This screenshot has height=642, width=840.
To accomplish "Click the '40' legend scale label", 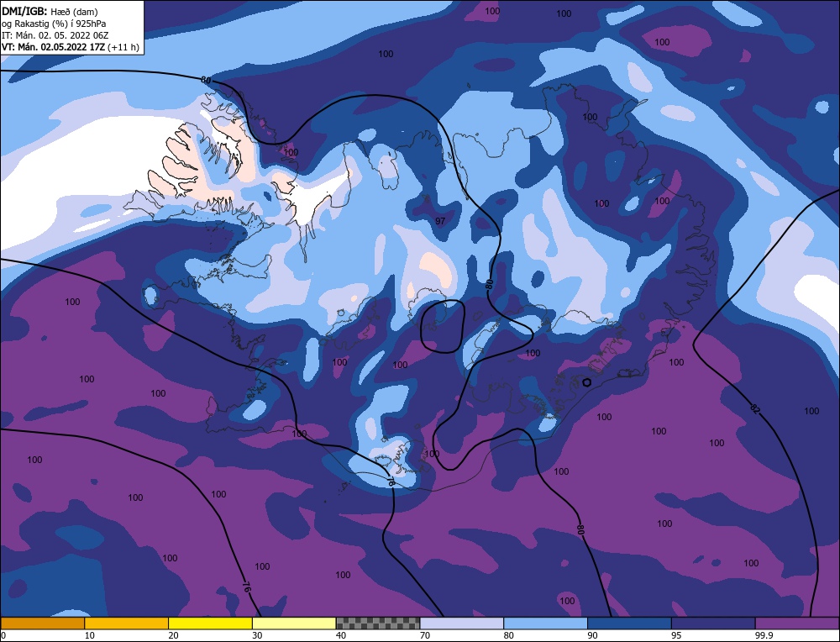I will (x=341, y=635).
